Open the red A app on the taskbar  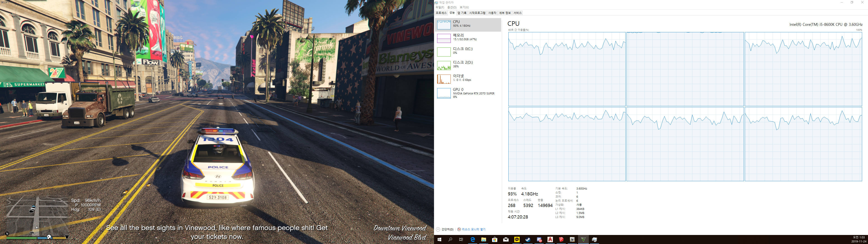[x=550, y=240]
